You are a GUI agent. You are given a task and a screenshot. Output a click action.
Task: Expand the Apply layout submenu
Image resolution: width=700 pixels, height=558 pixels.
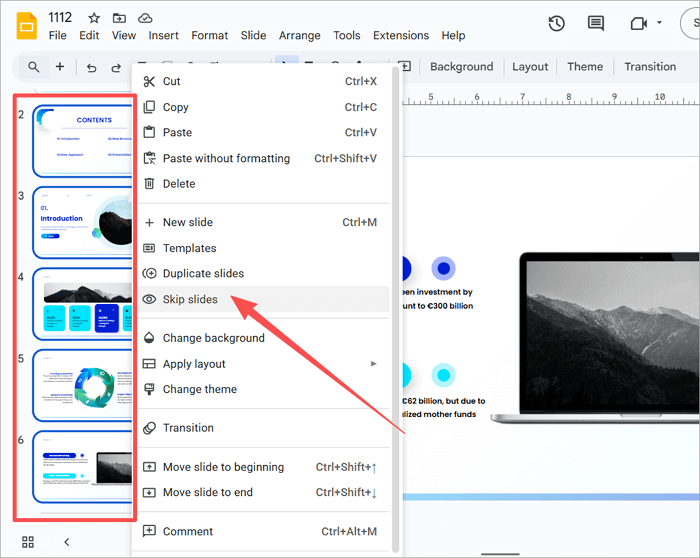(x=373, y=364)
